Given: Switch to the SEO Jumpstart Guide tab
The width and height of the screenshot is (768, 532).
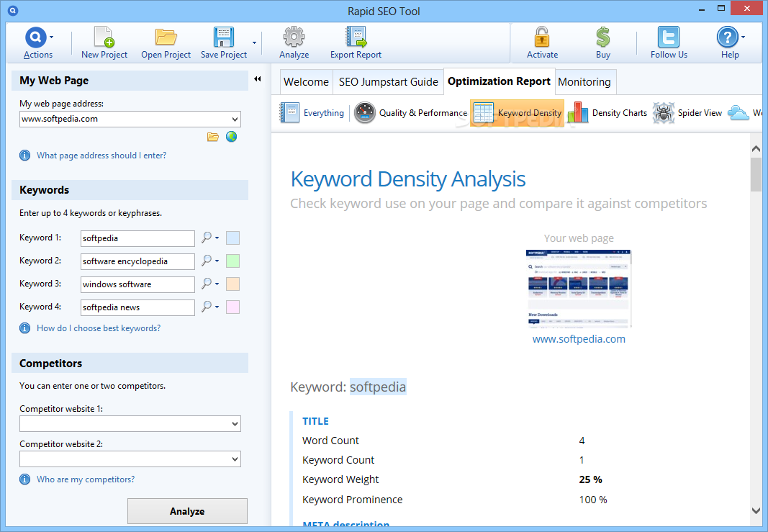Looking at the screenshot, I should (x=389, y=82).
